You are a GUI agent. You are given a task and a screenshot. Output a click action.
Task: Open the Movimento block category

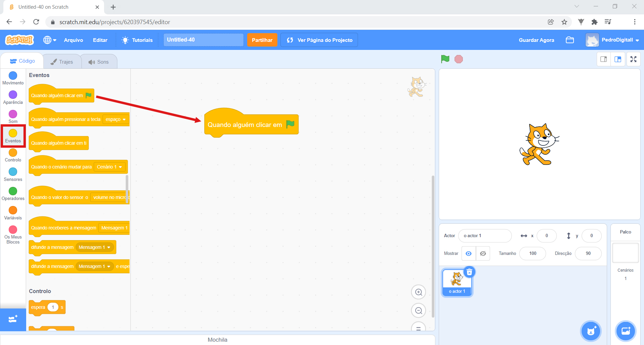[x=13, y=78]
